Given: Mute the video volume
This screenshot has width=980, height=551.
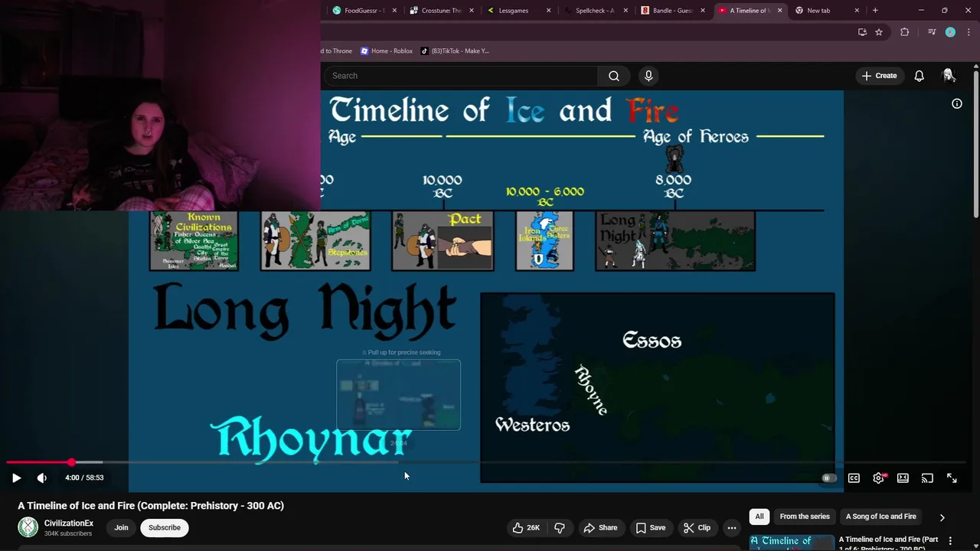Looking at the screenshot, I should coord(42,478).
